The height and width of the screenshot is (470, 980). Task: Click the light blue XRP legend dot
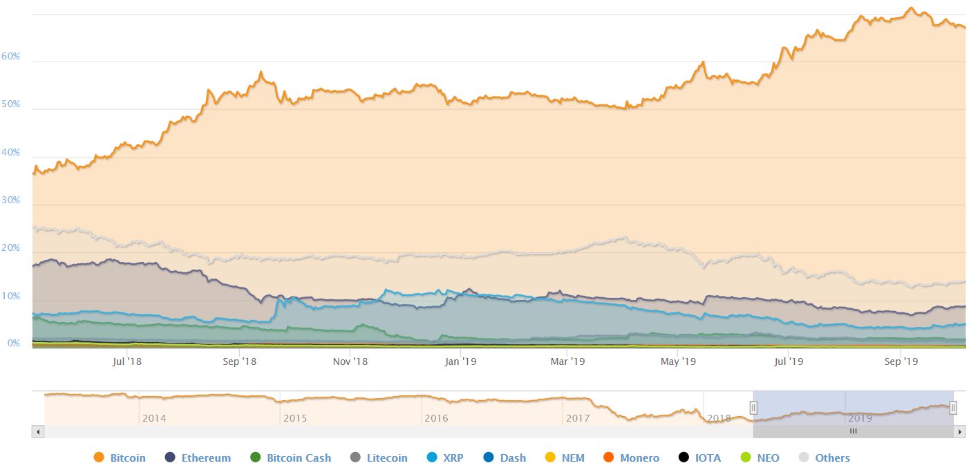point(433,458)
